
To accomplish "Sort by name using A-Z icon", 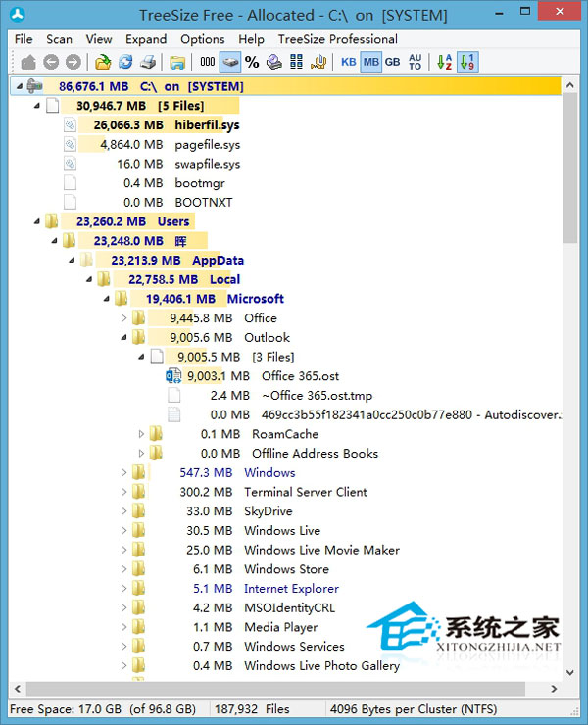I will [x=445, y=62].
